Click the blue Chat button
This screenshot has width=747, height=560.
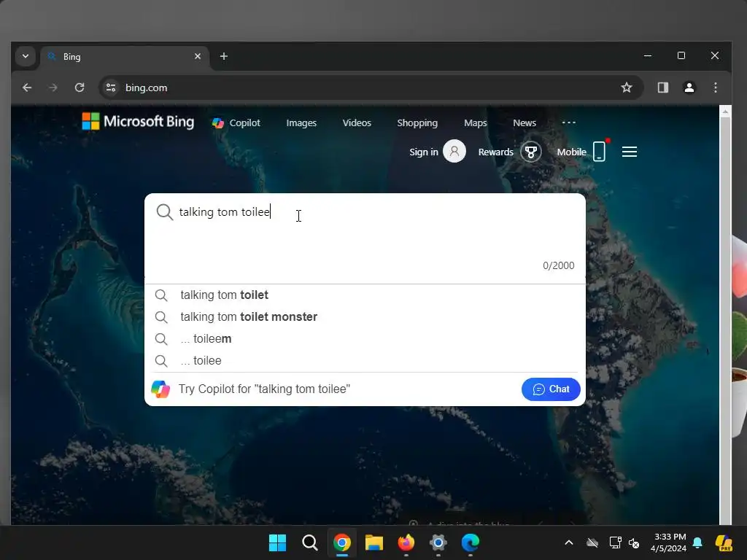551,389
